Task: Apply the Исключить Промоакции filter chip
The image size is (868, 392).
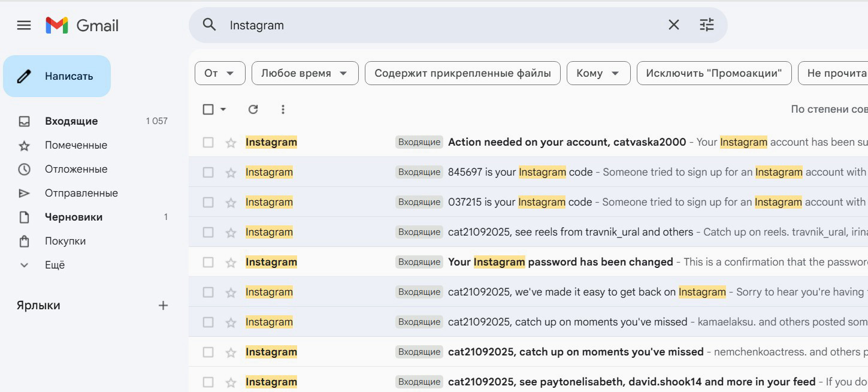Action: (713, 73)
